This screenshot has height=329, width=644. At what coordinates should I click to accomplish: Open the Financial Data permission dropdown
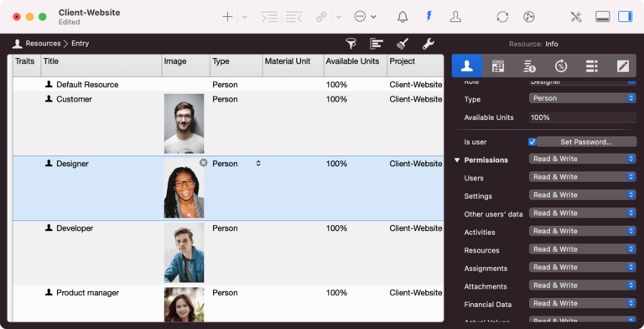point(583,304)
